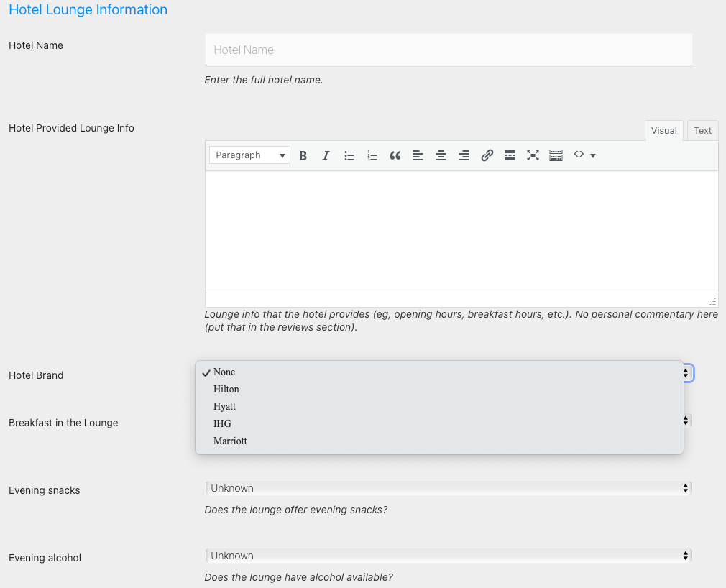This screenshot has height=588, width=726.
Task: Enable fullscreen distraction-free mode
Action: click(533, 155)
